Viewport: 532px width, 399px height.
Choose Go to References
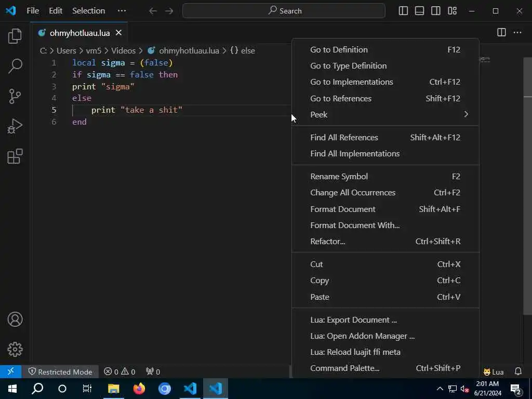tap(385, 98)
